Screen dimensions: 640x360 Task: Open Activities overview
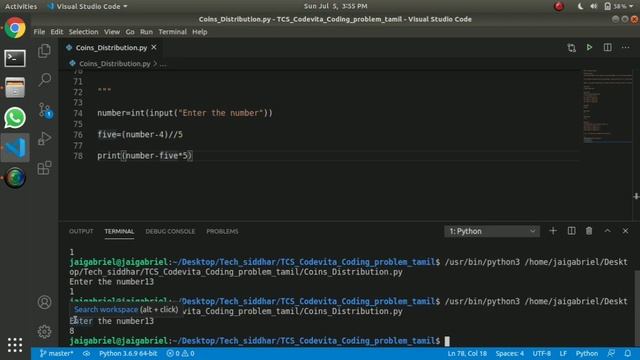21,6
